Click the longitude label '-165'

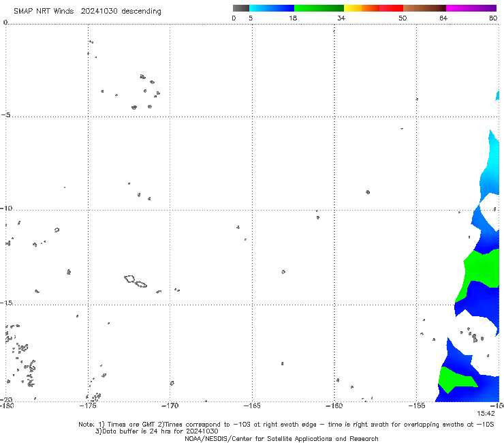pyautogui.click(x=252, y=406)
